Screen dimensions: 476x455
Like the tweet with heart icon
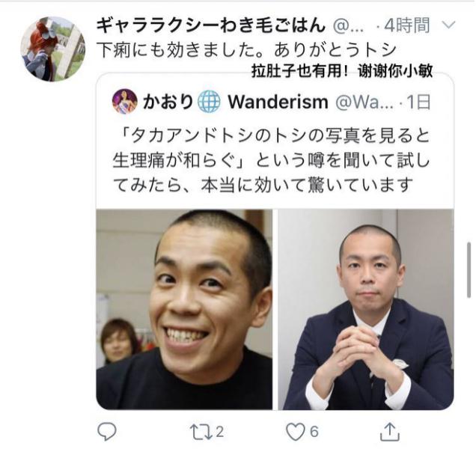click(x=296, y=432)
